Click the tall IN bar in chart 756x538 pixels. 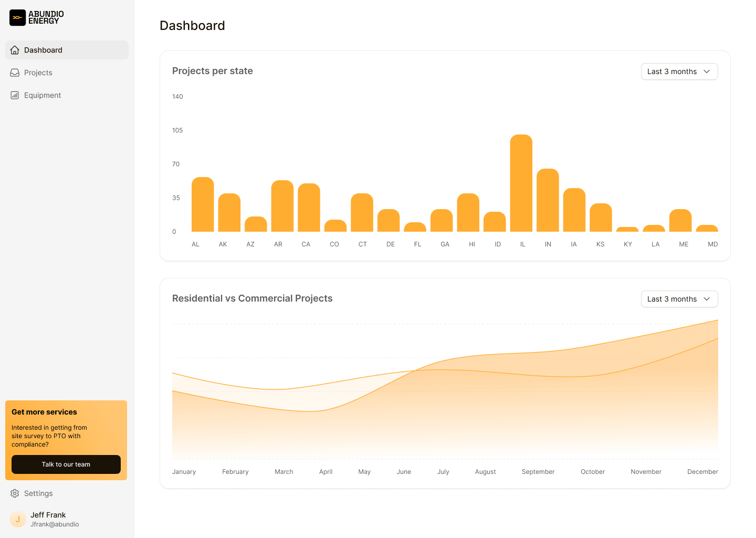[548, 201]
